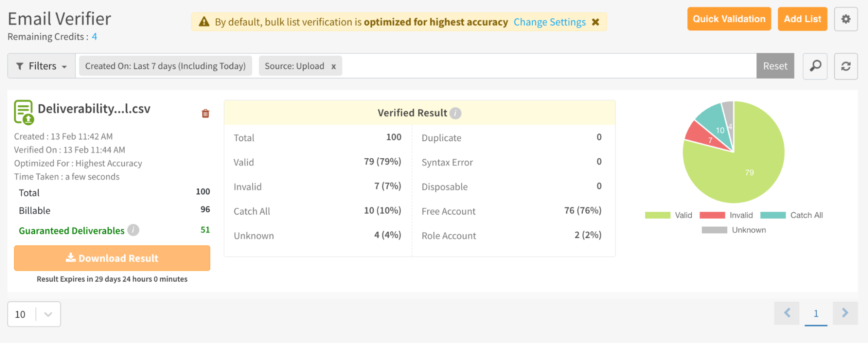Click the Created On: Last 7 days filter tag

coord(165,66)
